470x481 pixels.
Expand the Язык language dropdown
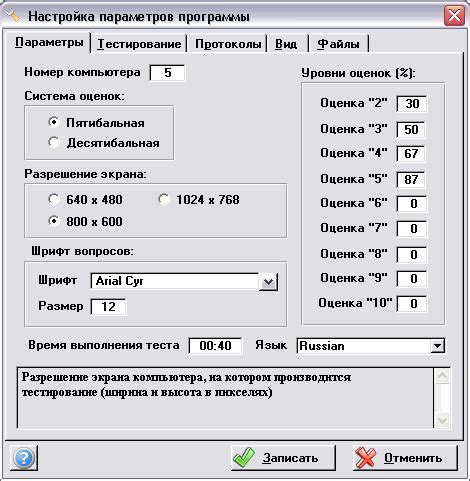437,346
